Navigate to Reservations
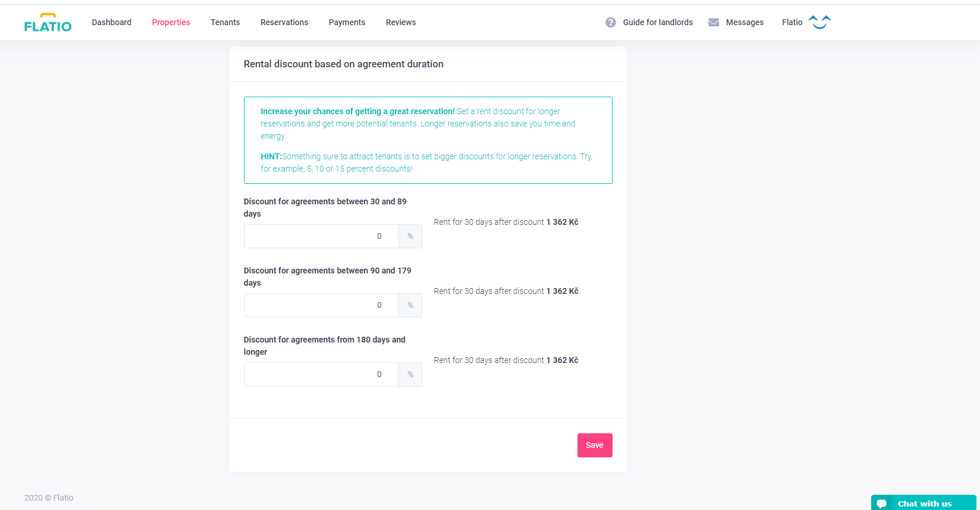This screenshot has height=510, width=980. tap(284, 22)
